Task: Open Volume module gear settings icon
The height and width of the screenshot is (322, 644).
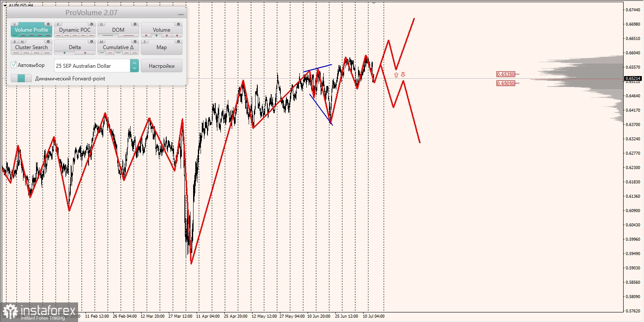Action: pos(178,24)
